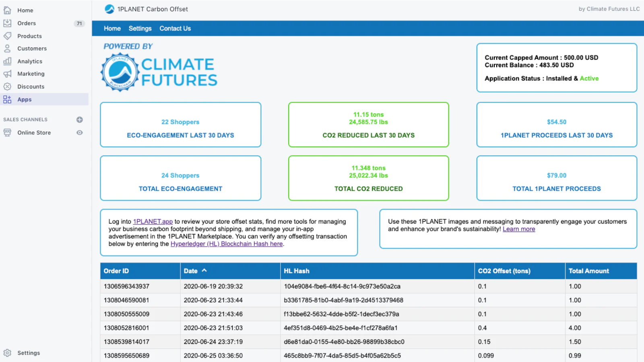Click the 0.099 CO2 offset value
This screenshot has height=362, width=644.
486,356
